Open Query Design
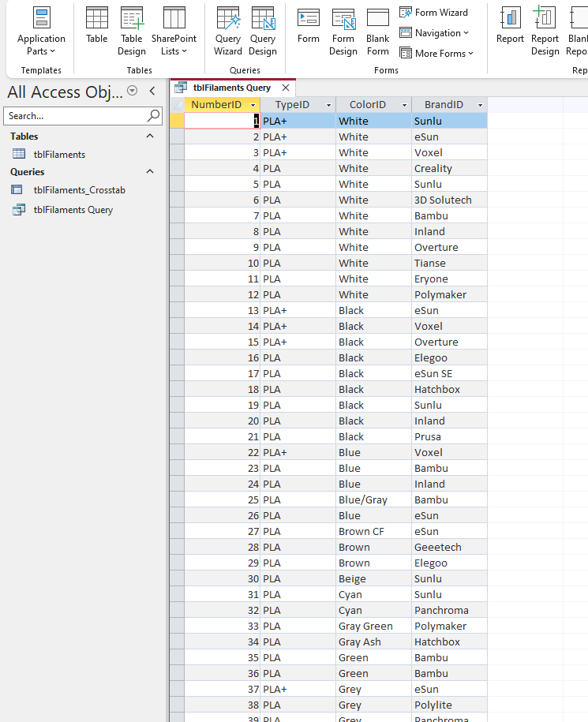This screenshot has width=588, height=722. tap(263, 32)
